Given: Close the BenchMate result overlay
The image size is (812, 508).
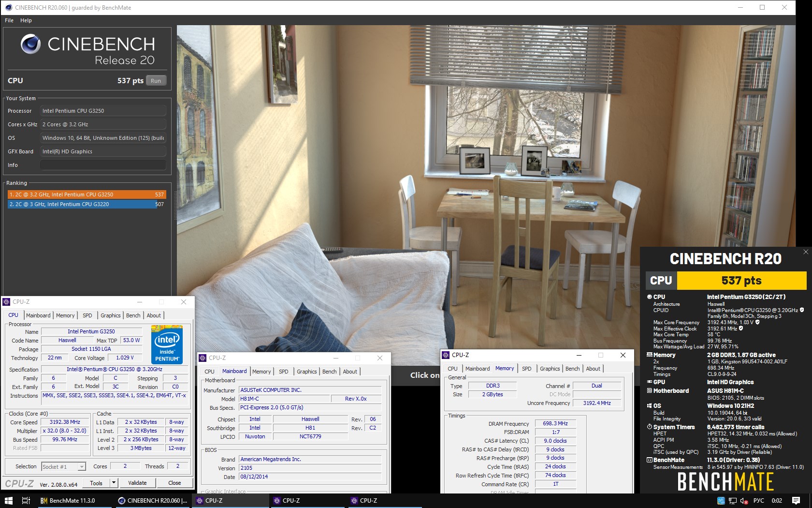Looking at the screenshot, I should (805, 252).
